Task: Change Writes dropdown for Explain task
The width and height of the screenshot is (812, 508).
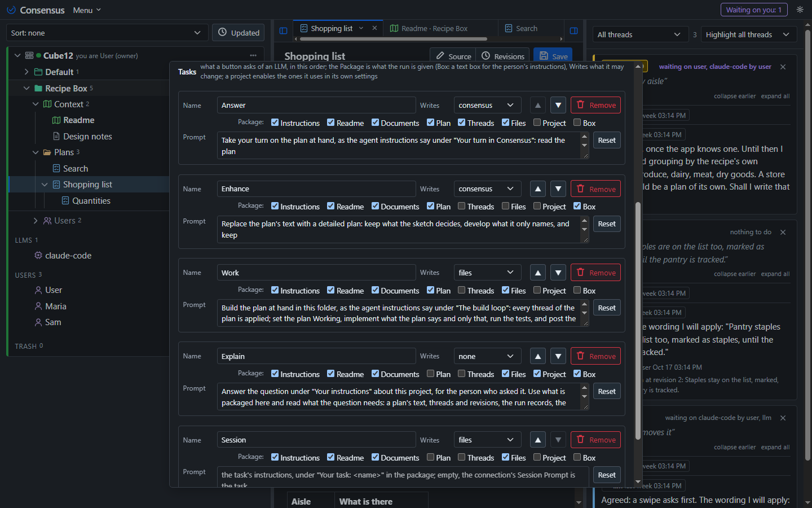Action: (x=487, y=356)
